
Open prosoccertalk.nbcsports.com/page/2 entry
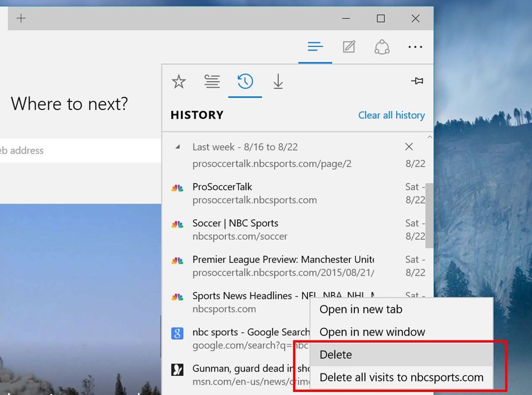tap(272, 164)
